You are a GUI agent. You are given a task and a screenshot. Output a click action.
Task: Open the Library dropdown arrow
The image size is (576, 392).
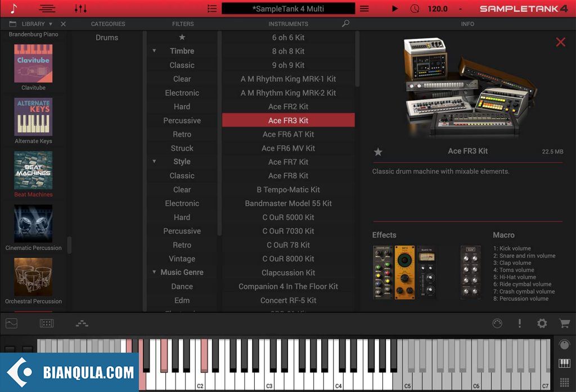tap(50, 24)
